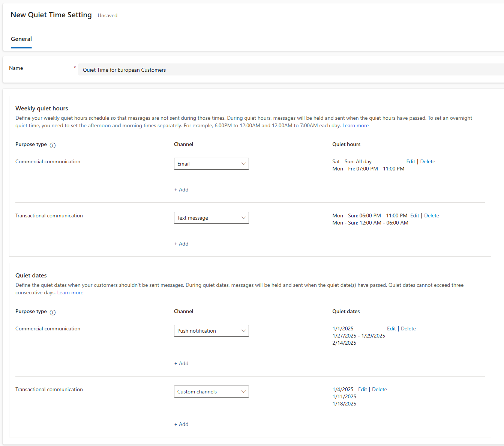Edit Custom channels quiet dates
Screen dimensions: 504x446
pos(362,389)
